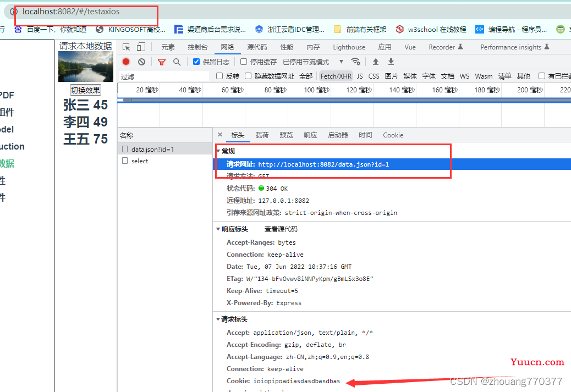
Task: Open the Cookie tab in details
Action: [393, 135]
